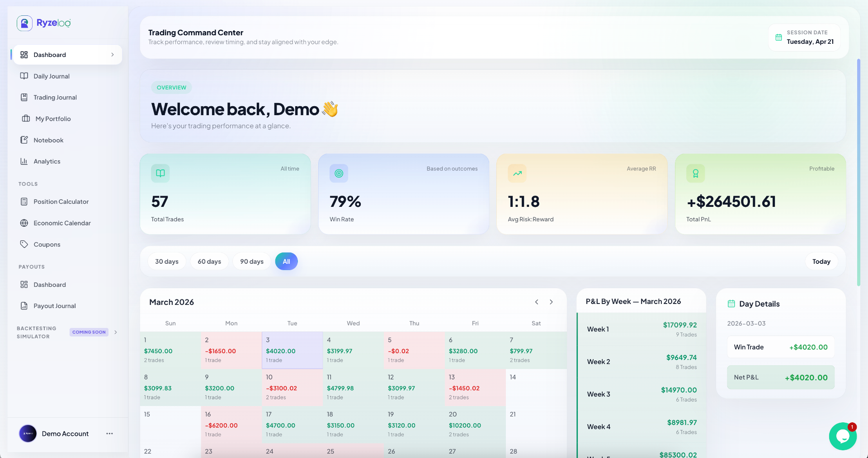
Task: Click the Payout Journal document icon
Action: tap(24, 306)
